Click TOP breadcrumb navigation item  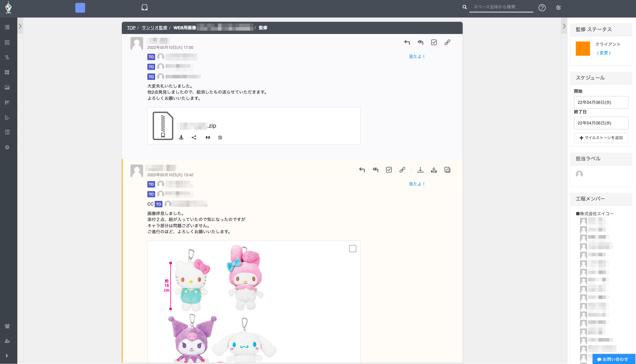pyautogui.click(x=131, y=27)
